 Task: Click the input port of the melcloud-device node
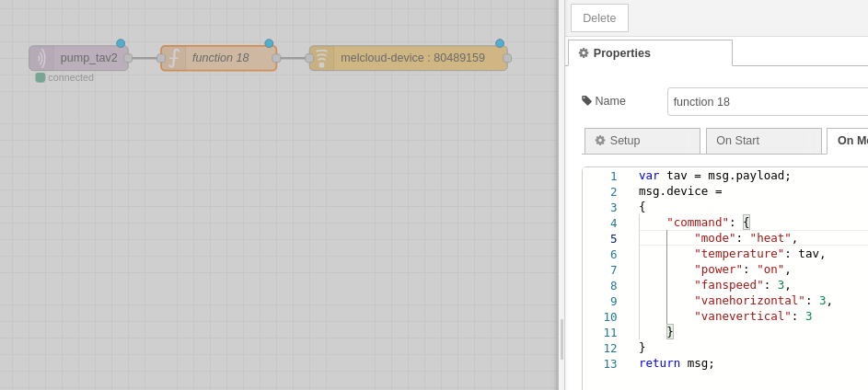[309, 58]
